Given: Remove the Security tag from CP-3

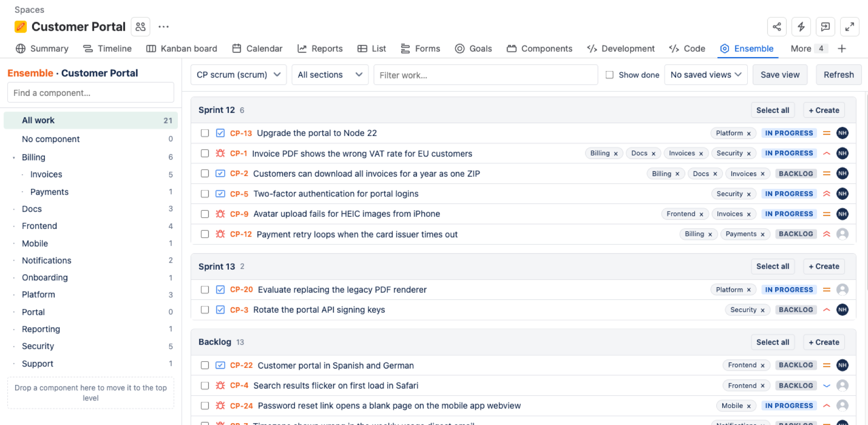Looking at the screenshot, I should point(763,310).
